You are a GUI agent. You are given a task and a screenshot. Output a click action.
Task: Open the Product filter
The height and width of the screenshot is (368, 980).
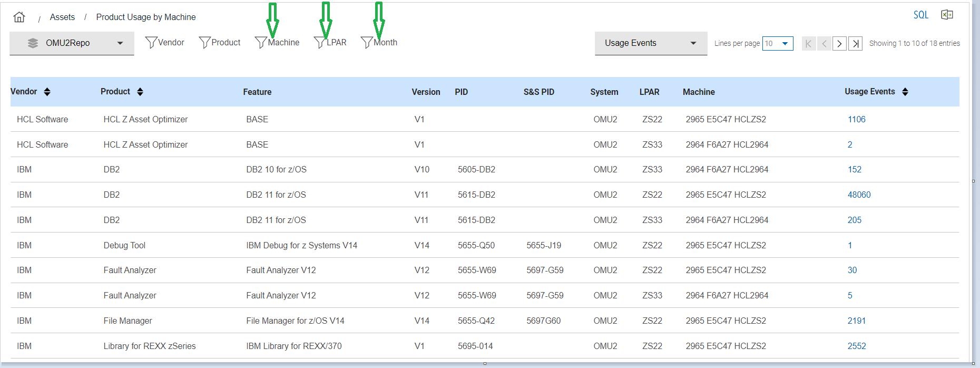(219, 43)
